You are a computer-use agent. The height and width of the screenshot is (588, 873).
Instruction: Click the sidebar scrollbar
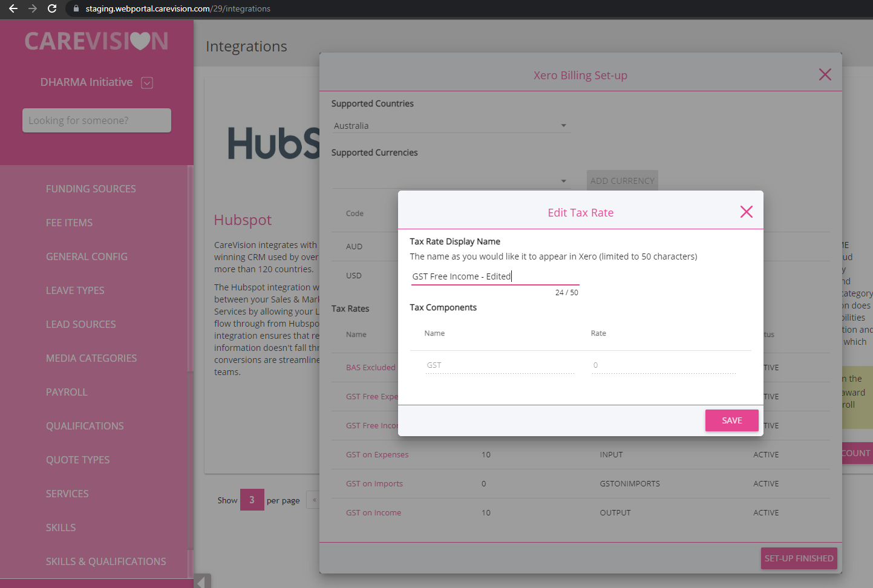click(x=191, y=269)
